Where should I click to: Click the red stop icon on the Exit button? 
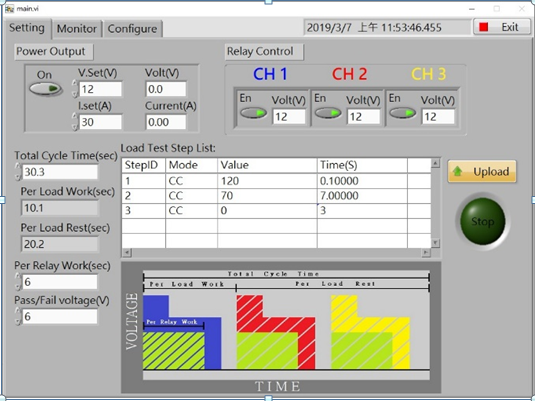[x=483, y=27]
